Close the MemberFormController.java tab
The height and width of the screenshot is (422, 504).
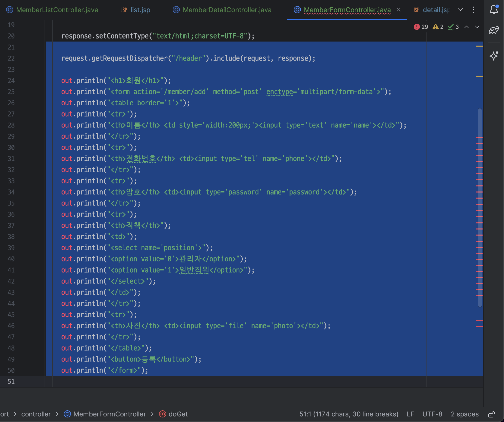point(399,10)
